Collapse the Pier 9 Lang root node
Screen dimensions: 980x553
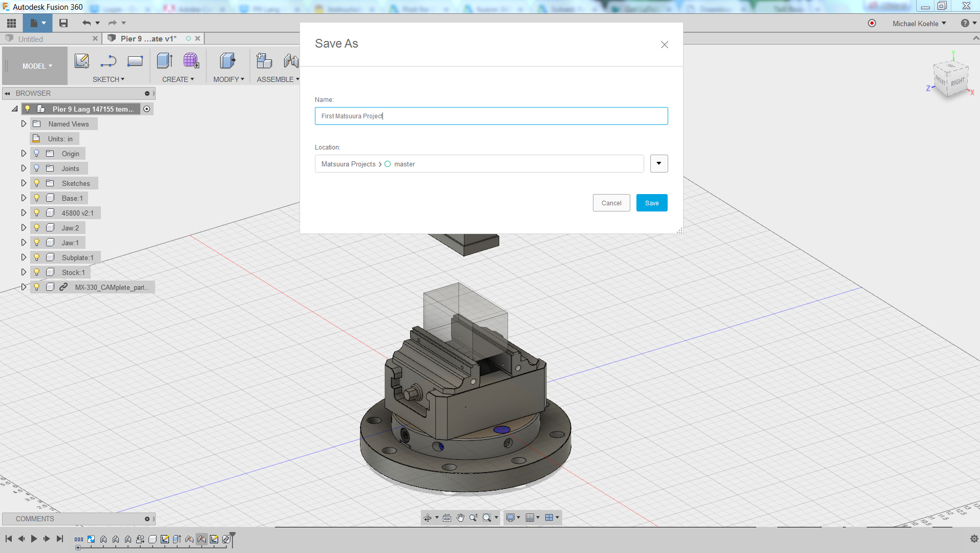coord(15,109)
